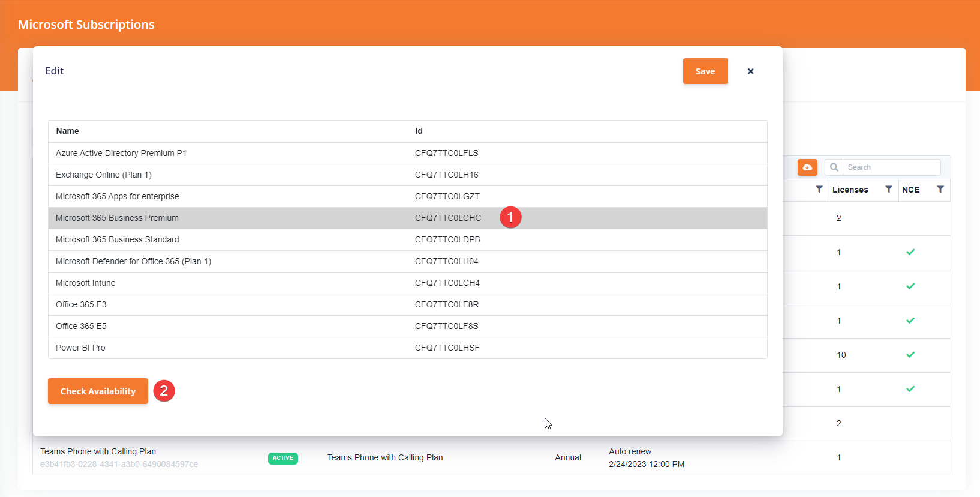
Task: Select Microsoft 365 Apps for enterprise row
Action: (x=408, y=197)
